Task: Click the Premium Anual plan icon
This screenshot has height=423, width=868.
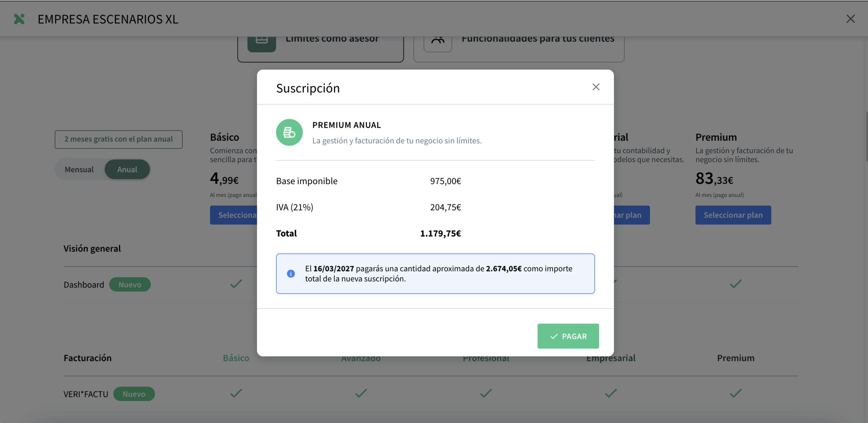Action: click(289, 133)
